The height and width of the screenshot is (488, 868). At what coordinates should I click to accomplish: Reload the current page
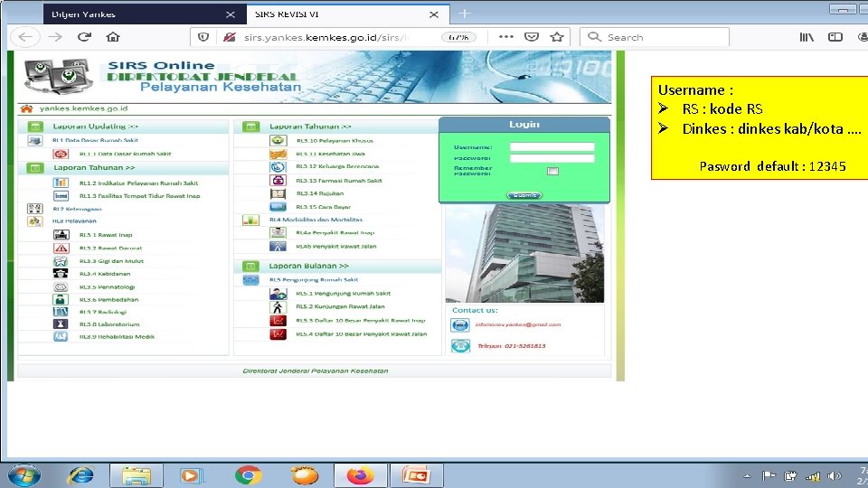pyautogui.click(x=84, y=37)
